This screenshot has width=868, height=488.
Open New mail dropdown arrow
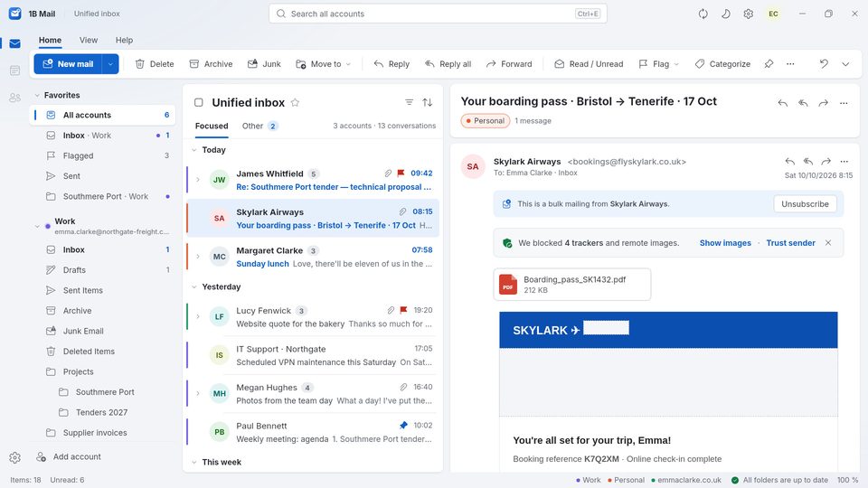[110, 64]
